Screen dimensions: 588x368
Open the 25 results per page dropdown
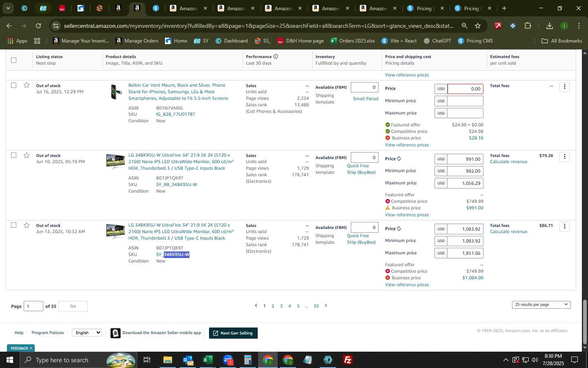(x=541, y=305)
